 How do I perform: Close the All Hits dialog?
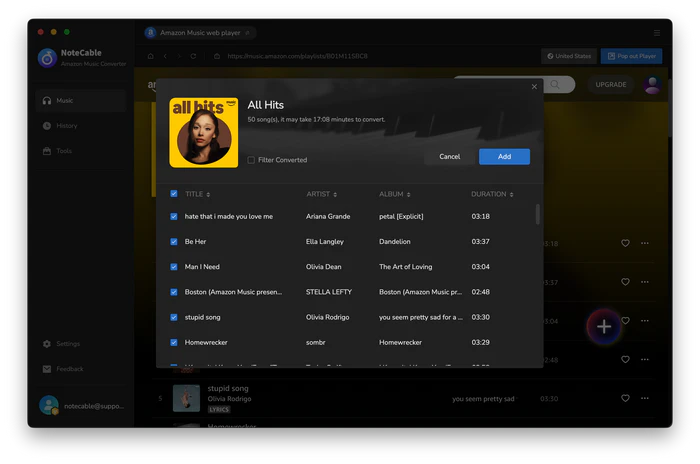tap(534, 87)
